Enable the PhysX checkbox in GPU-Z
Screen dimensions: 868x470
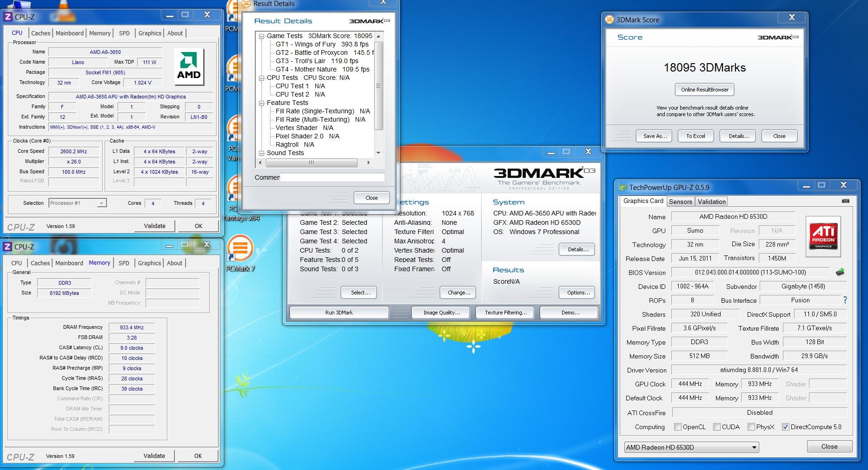[x=751, y=427]
